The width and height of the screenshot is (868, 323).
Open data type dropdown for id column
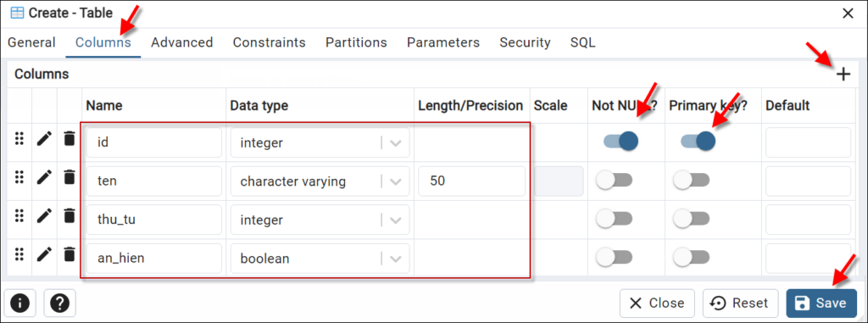(395, 143)
